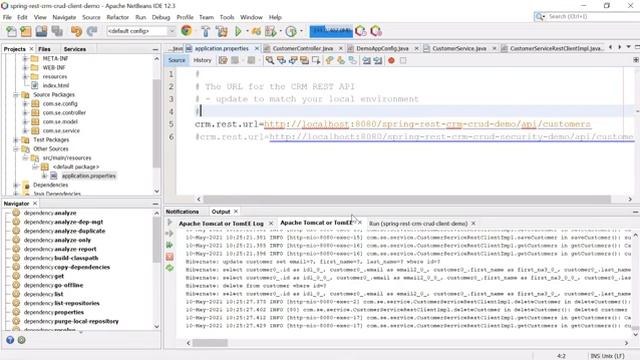Open the File menu
This screenshot has width=640, height=360.
[7, 17]
